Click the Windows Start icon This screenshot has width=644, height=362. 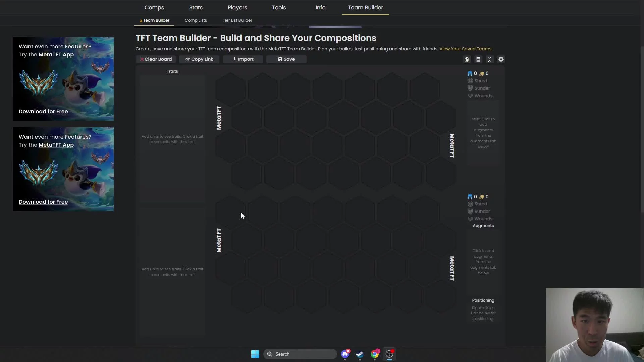click(255, 354)
